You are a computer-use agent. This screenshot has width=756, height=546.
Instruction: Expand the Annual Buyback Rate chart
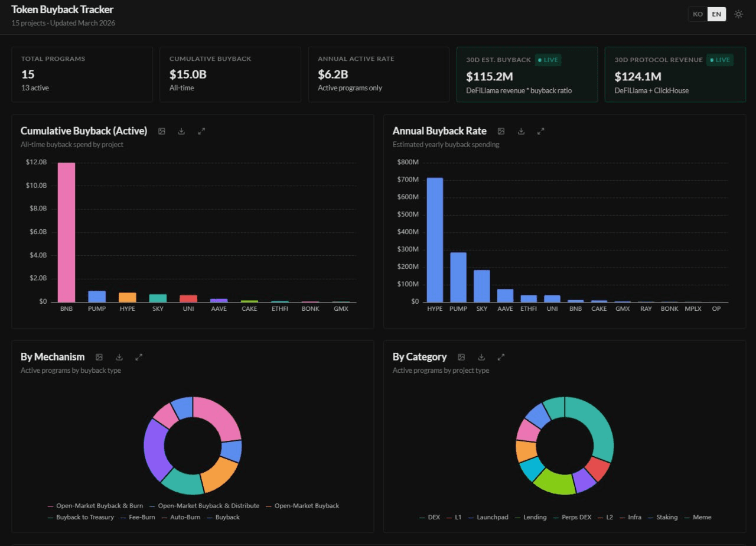click(540, 131)
